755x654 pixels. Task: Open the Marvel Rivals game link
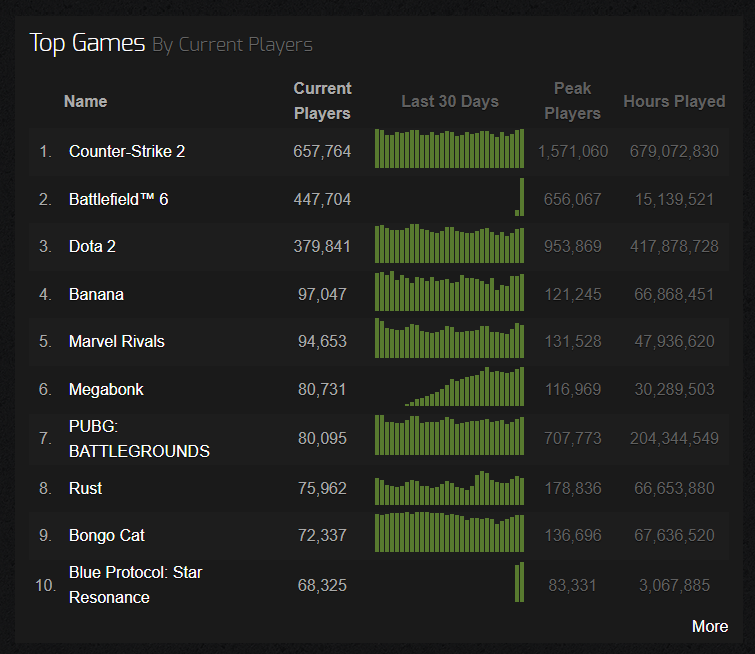tap(117, 341)
